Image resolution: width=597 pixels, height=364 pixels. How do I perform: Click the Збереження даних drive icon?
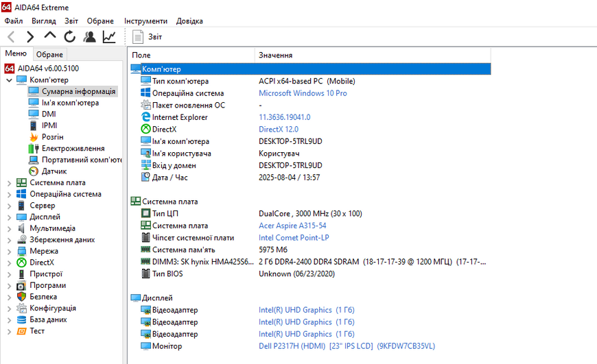(22, 240)
